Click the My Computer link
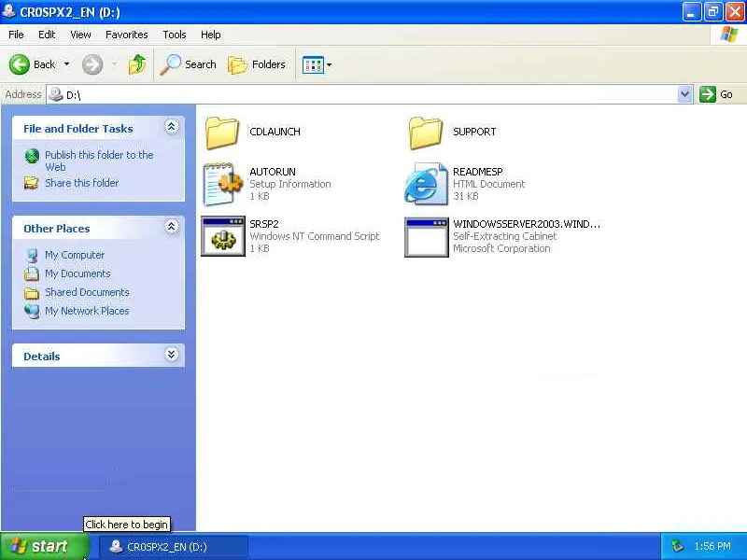 pyautogui.click(x=75, y=255)
